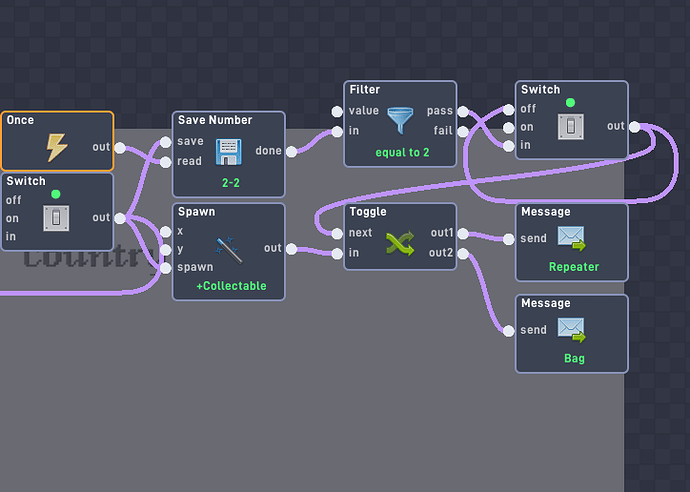
Task: Select the funnel icon in Filter node
Action: [x=401, y=120]
